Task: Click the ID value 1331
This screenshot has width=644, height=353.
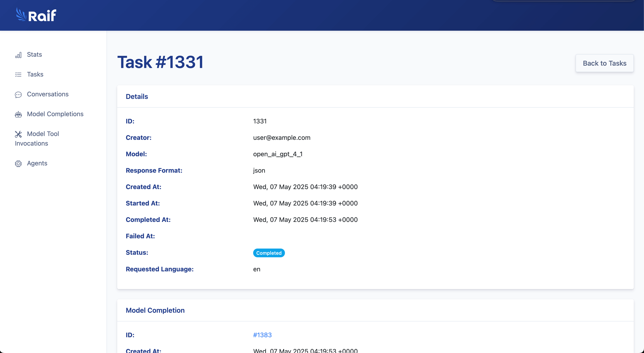Action: tap(260, 121)
